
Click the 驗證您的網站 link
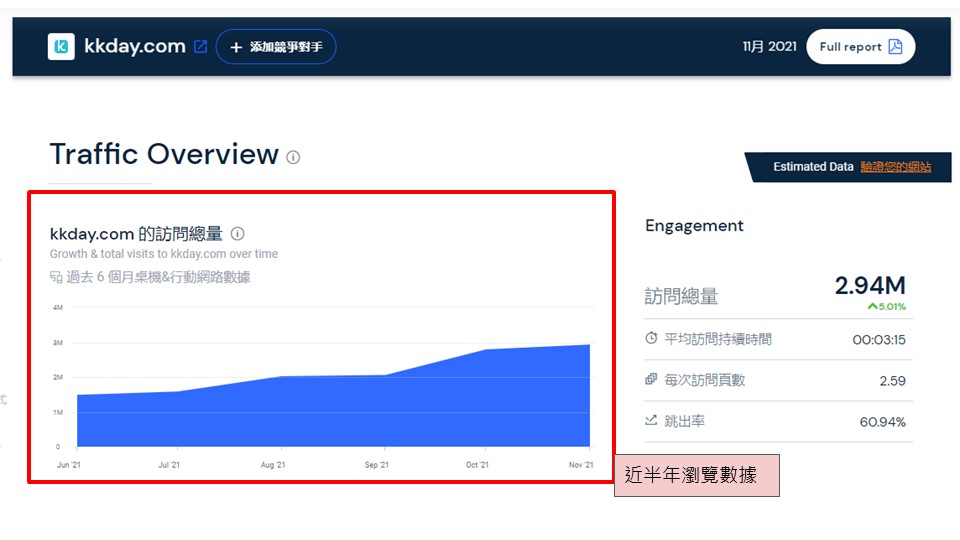(896, 167)
